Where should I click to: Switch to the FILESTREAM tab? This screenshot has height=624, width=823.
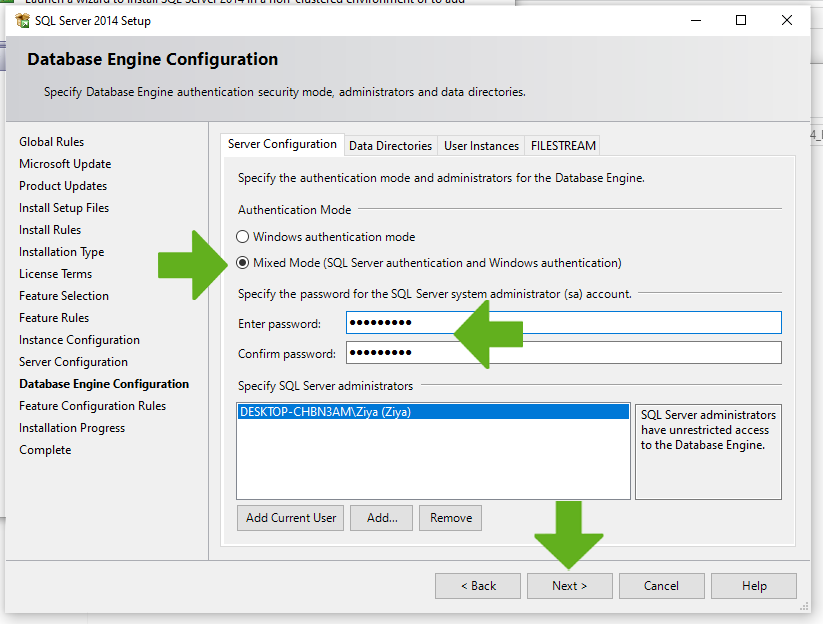tap(563, 146)
